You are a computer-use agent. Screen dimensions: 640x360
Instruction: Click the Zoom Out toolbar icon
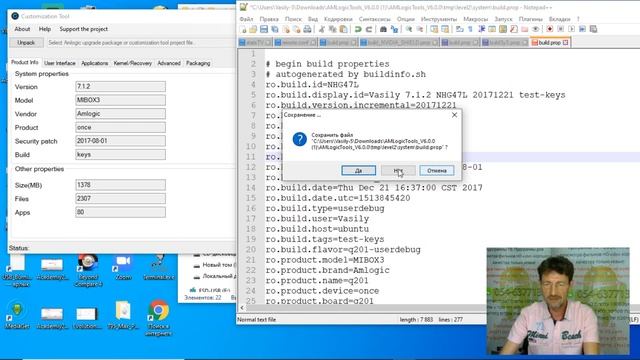coord(420,29)
